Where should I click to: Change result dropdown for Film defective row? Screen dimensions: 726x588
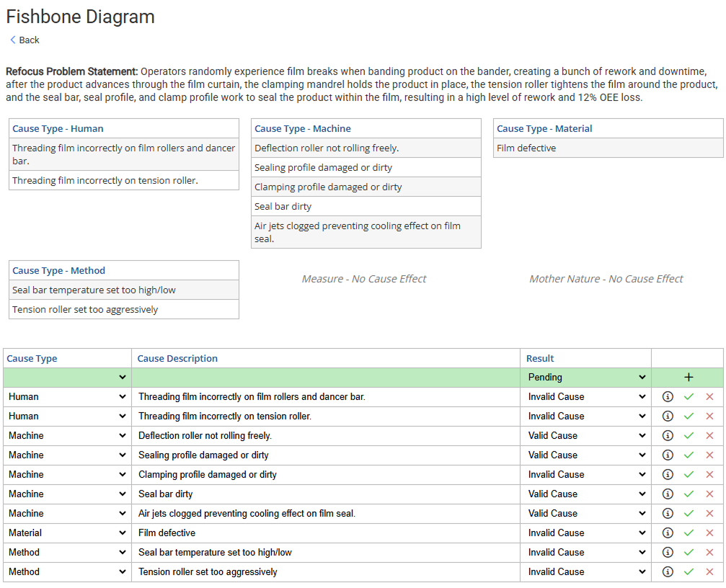[586, 533]
